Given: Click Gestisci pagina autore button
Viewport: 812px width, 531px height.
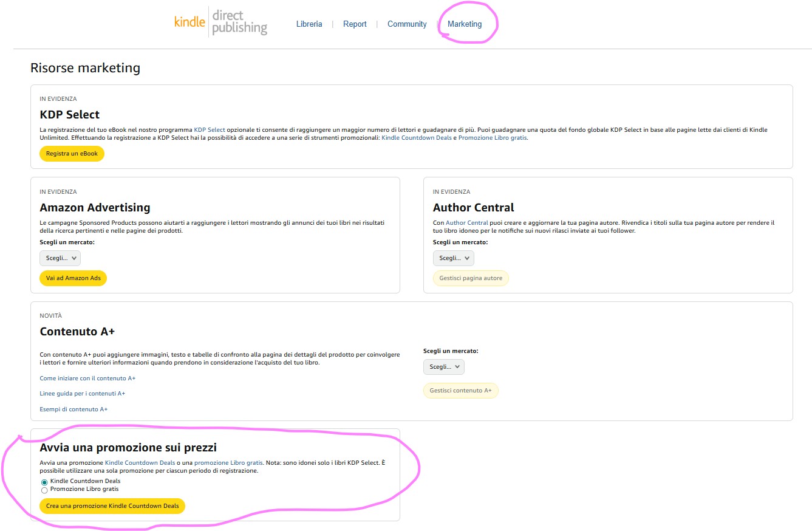Looking at the screenshot, I should 471,278.
